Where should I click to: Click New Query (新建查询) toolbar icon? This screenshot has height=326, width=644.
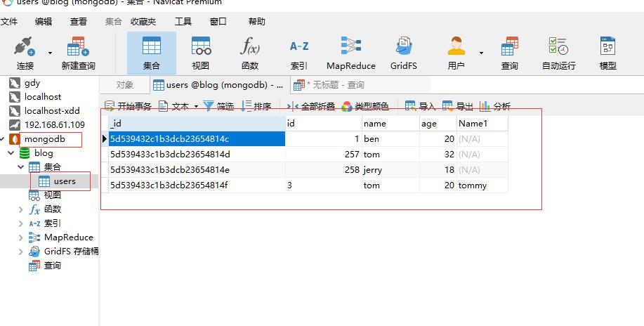78,46
